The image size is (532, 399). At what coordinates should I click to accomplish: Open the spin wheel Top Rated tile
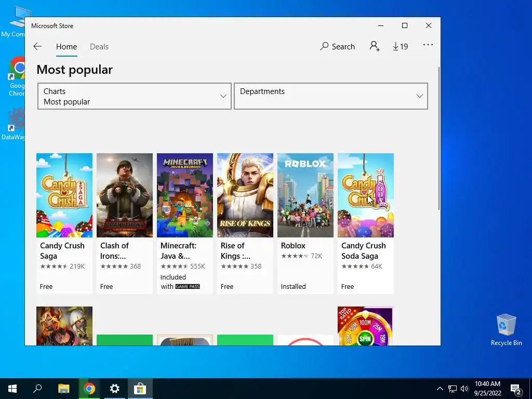366,326
